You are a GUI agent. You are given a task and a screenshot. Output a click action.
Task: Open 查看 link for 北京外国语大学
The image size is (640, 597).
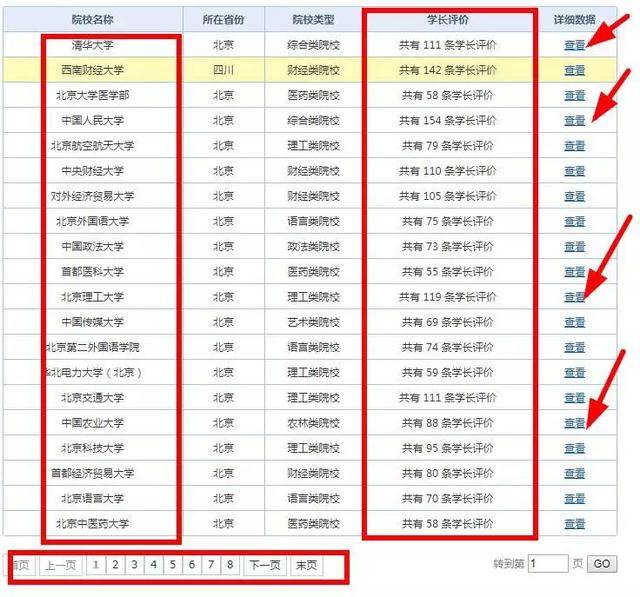pyautogui.click(x=574, y=222)
